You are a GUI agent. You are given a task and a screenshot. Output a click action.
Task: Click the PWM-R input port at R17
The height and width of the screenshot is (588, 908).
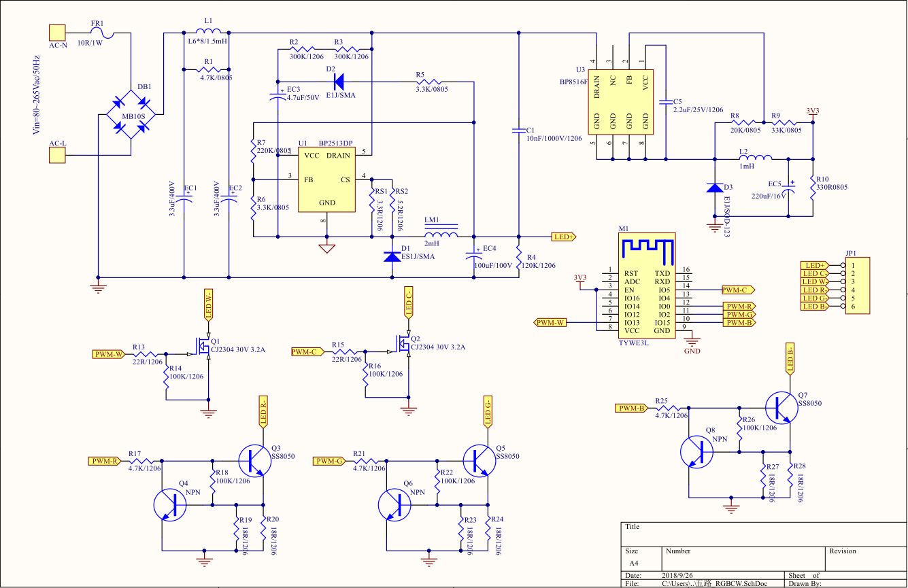pyautogui.click(x=105, y=461)
